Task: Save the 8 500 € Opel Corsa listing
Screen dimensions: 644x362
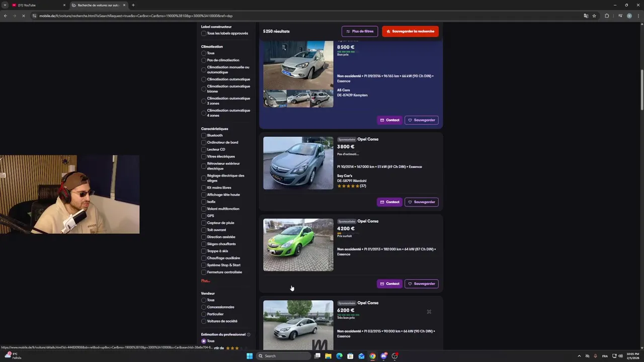Action: (x=422, y=120)
